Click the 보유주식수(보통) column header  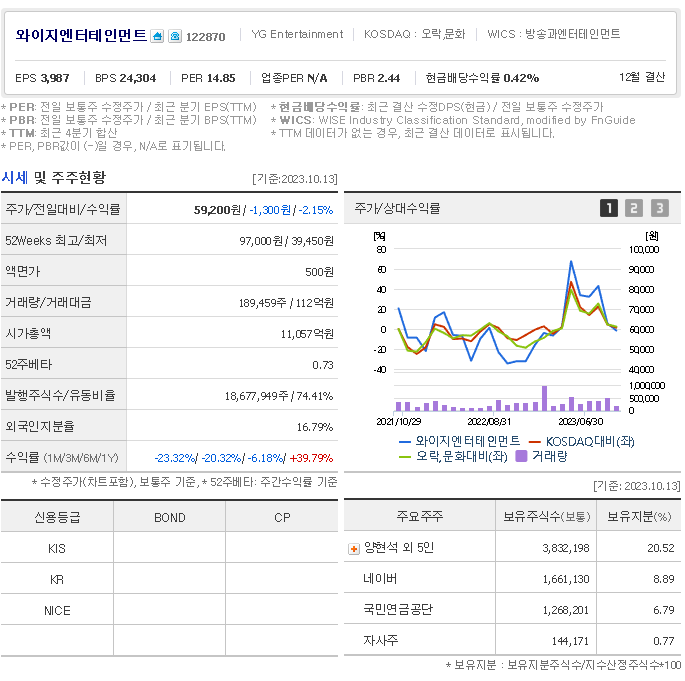[547, 517]
